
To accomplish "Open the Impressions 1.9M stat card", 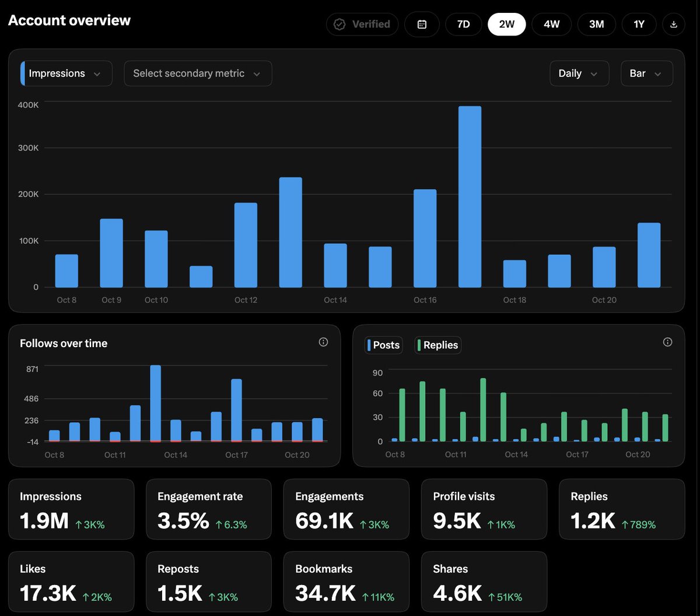I will coord(71,509).
